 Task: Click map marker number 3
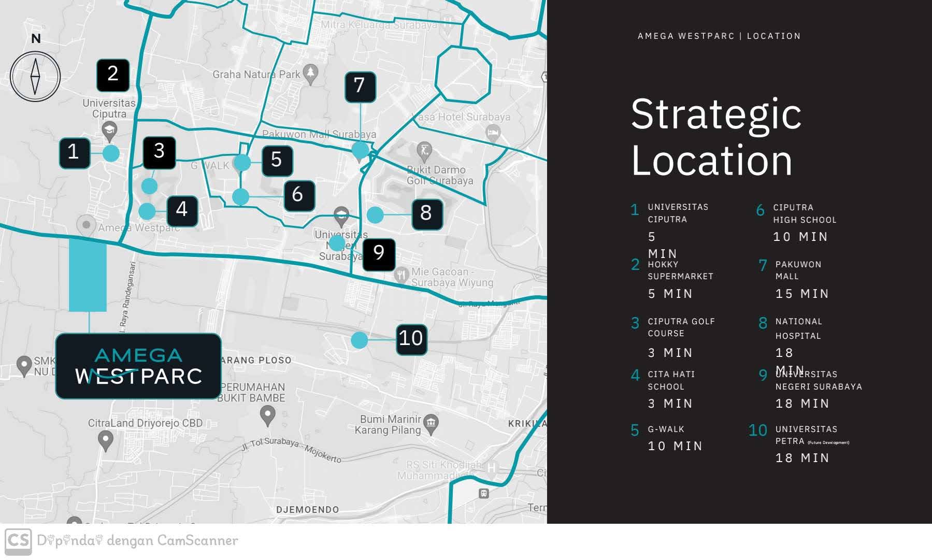[x=159, y=152]
